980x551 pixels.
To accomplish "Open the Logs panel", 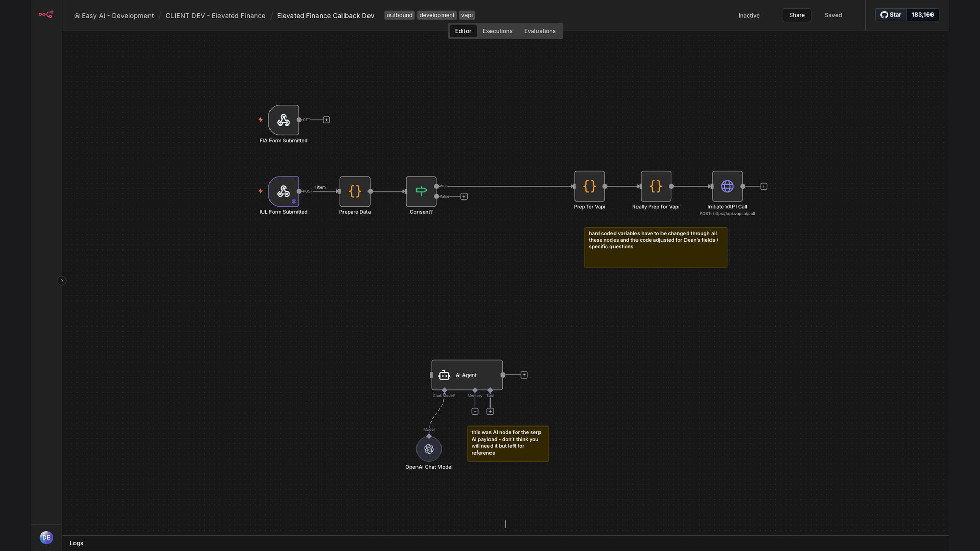I will tap(77, 543).
